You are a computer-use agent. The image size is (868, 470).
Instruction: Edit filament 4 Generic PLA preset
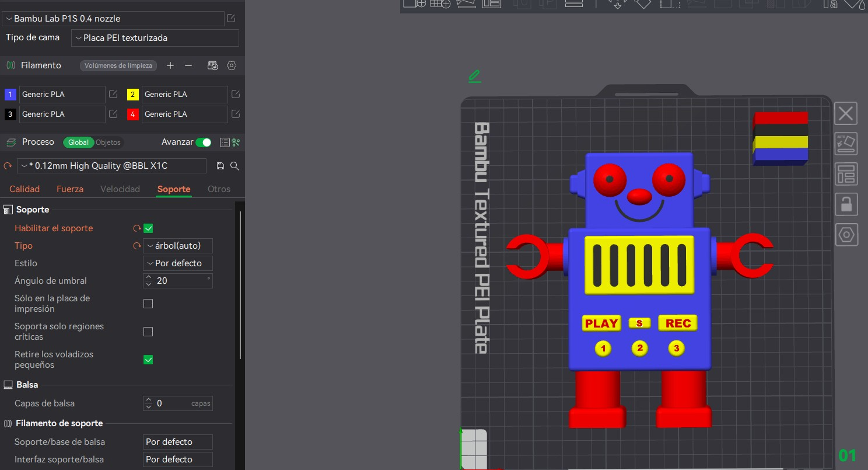click(236, 114)
